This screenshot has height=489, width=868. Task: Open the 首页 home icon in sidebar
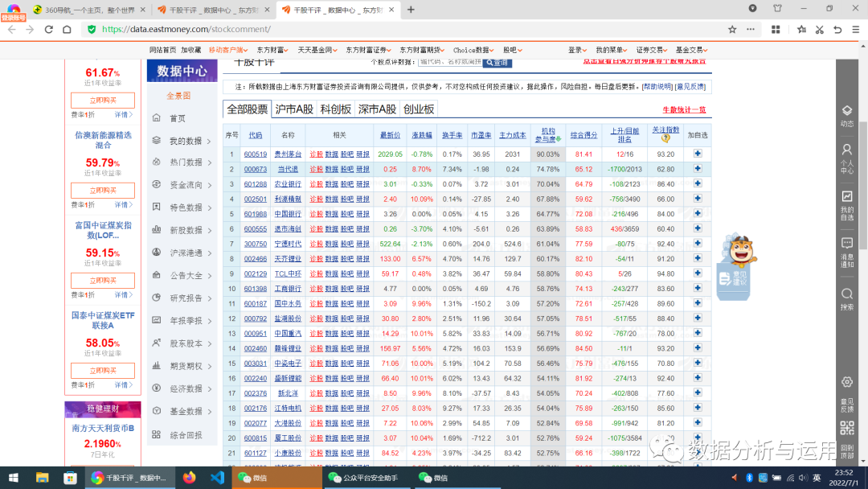tap(157, 118)
